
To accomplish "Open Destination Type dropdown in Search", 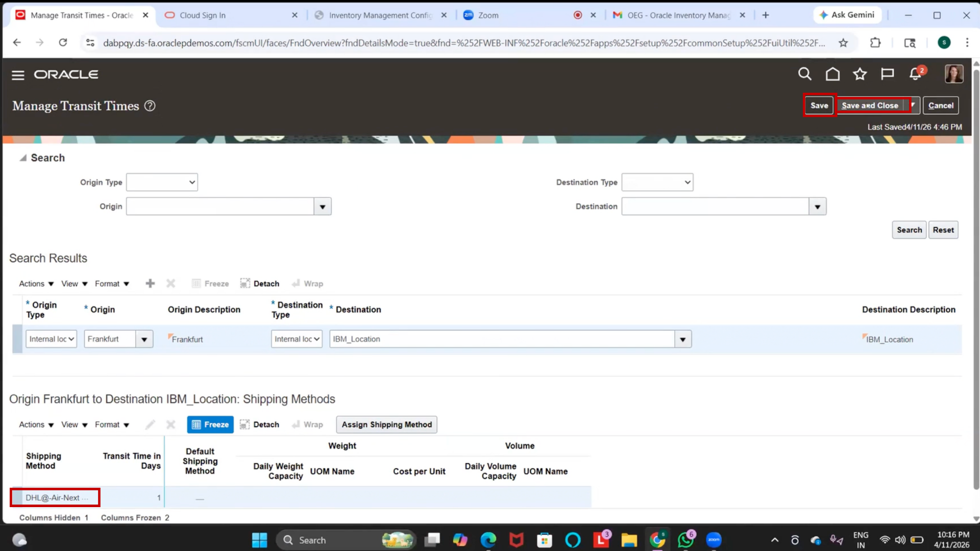I will point(657,182).
